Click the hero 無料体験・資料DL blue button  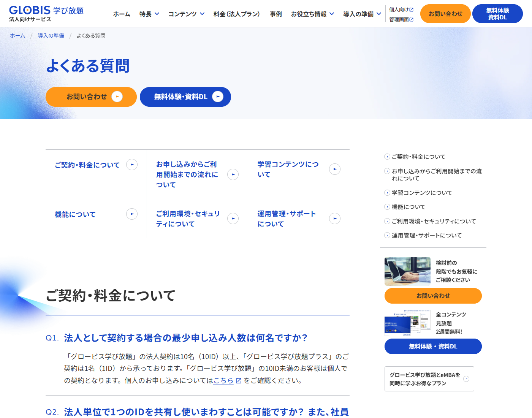pos(185,97)
